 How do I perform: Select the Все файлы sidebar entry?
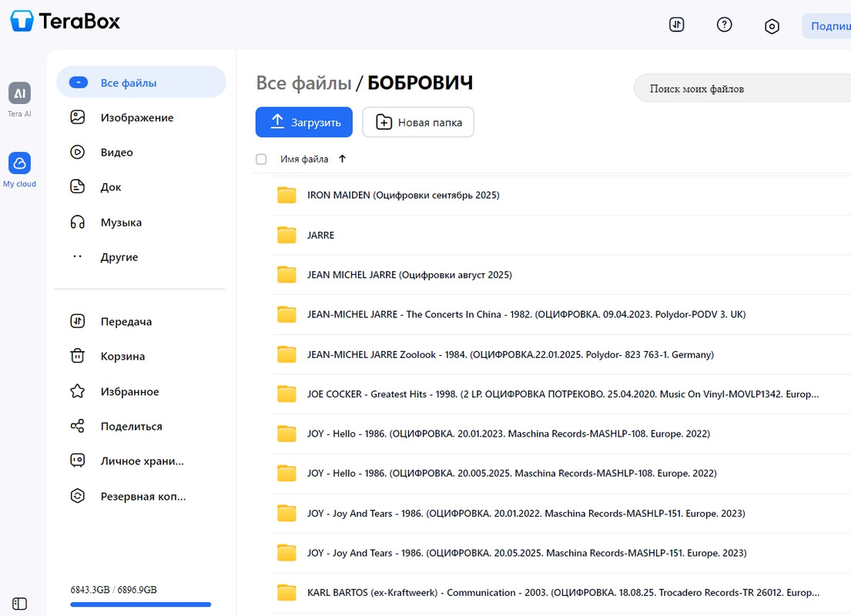141,82
